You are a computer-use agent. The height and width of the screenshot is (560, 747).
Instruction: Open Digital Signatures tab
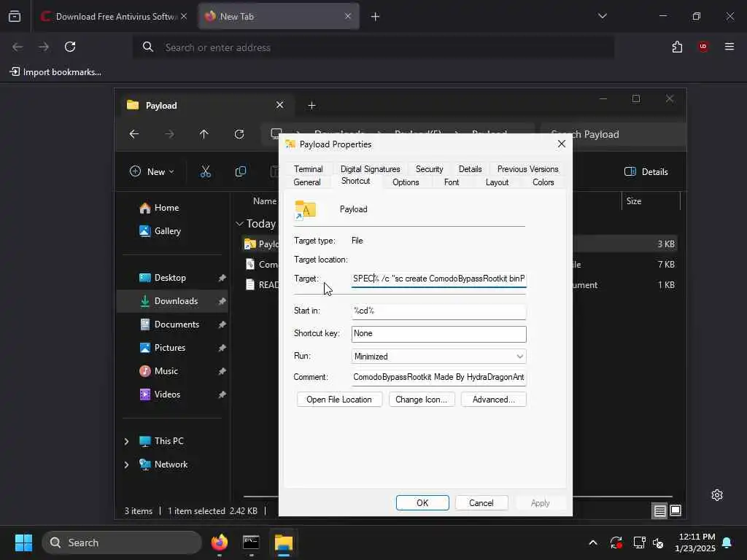(x=370, y=169)
